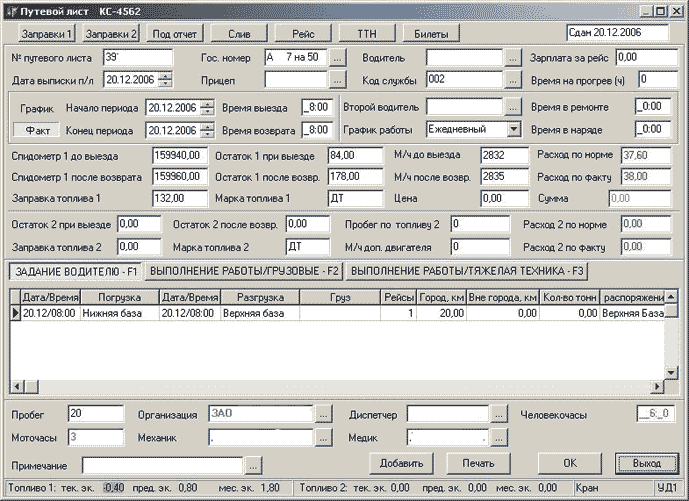The width and height of the screenshot is (689, 501).
Task: Click the Человекочасы field
Action: coord(655,414)
